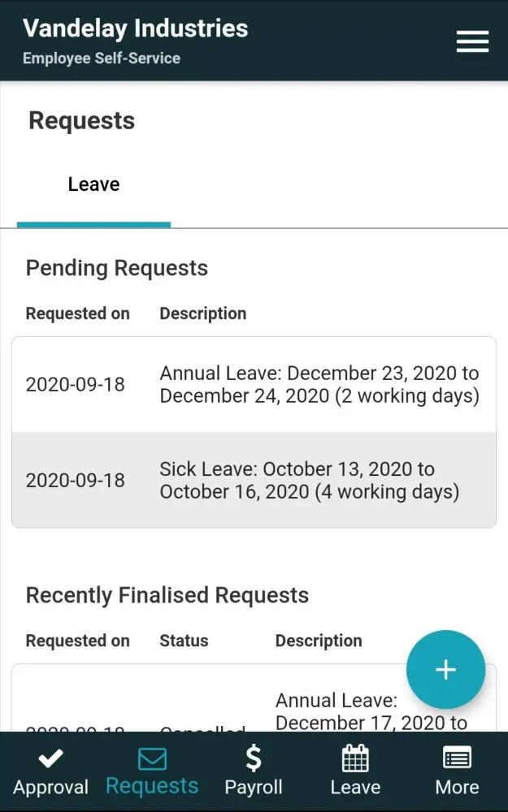Tap the Approval checkmark icon
Screen dimensions: 508x812
click(50, 759)
